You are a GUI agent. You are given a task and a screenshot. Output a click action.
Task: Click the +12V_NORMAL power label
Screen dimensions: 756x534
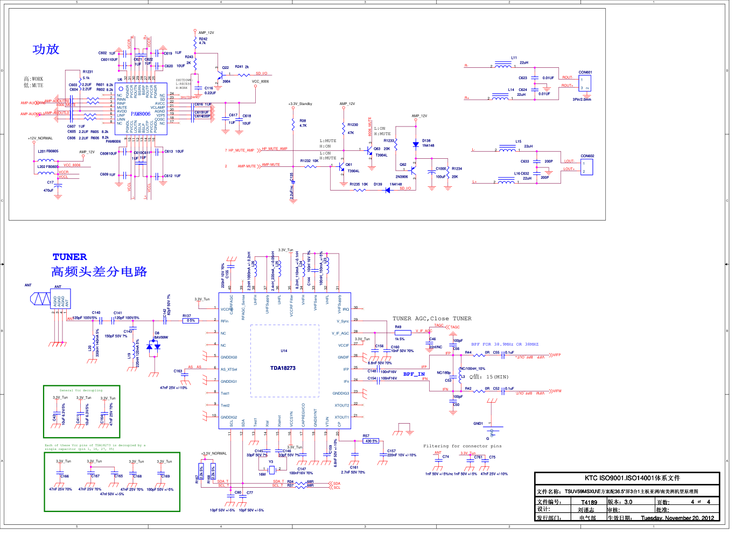(x=40, y=138)
